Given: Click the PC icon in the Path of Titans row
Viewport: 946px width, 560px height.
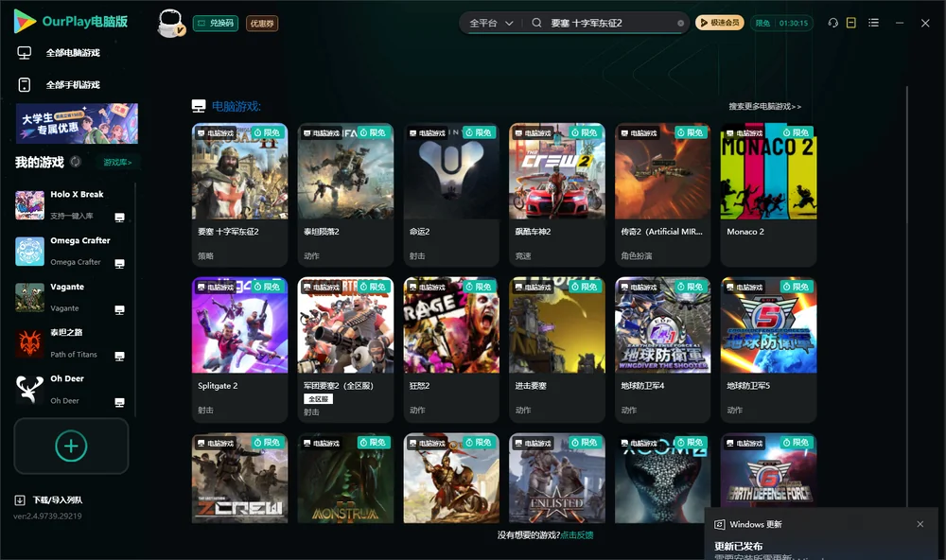Looking at the screenshot, I should pyautogui.click(x=119, y=356).
